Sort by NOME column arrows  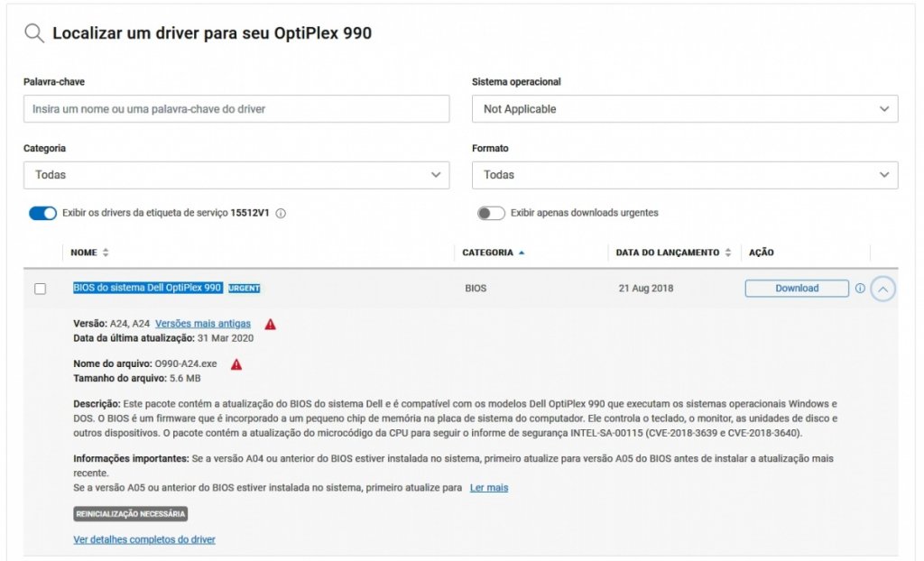pos(106,253)
